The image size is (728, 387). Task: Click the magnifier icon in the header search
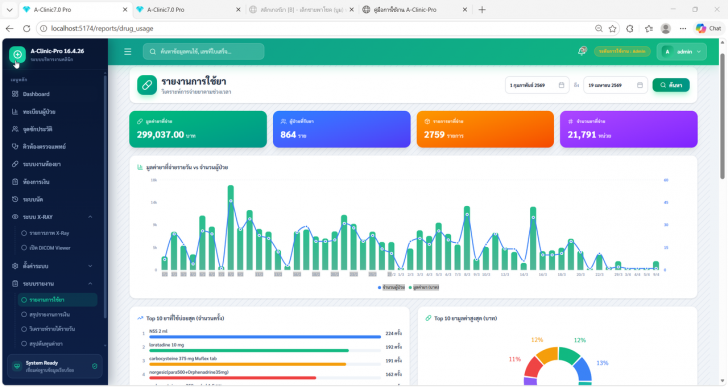(x=153, y=52)
